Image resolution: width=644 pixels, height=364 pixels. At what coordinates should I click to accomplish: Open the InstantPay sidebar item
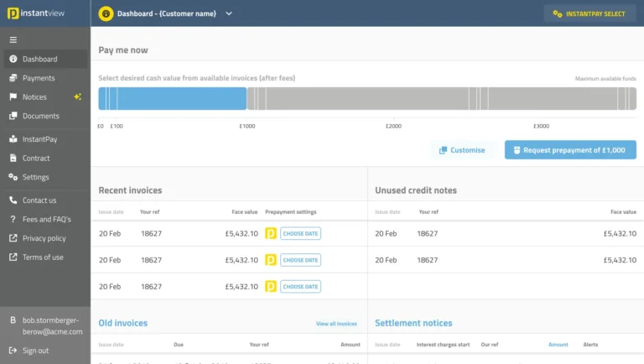coord(39,139)
